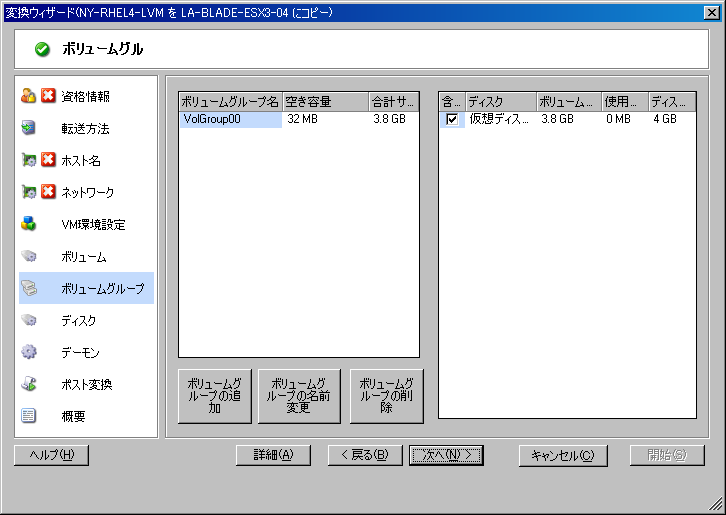
Task: Click the VM環境設定 colored cubes icon
Action: [x=28, y=223]
